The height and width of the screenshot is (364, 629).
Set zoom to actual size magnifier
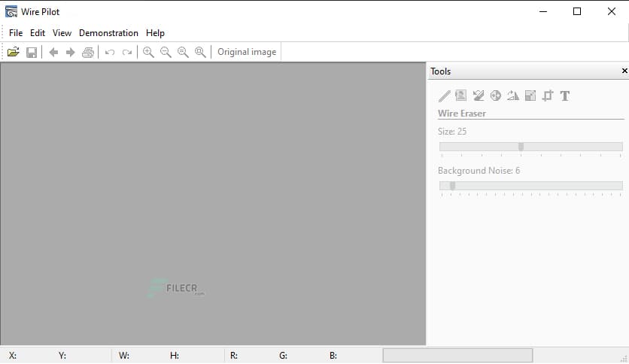(x=183, y=52)
